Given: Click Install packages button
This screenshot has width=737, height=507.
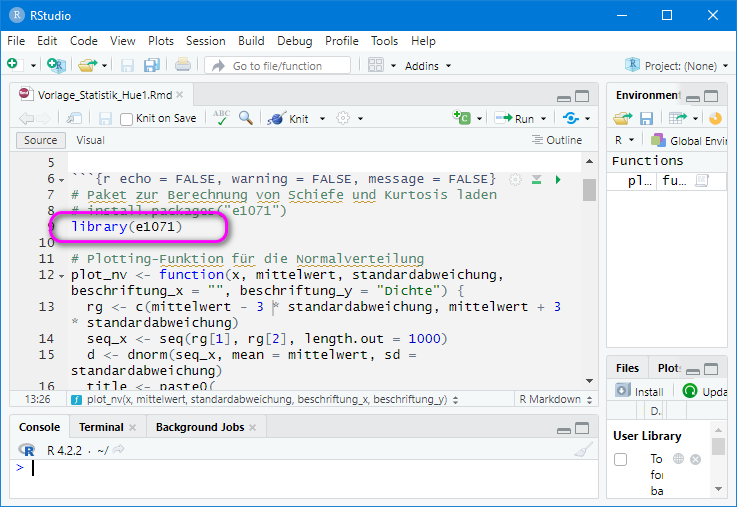Looking at the screenshot, I should [640, 391].
